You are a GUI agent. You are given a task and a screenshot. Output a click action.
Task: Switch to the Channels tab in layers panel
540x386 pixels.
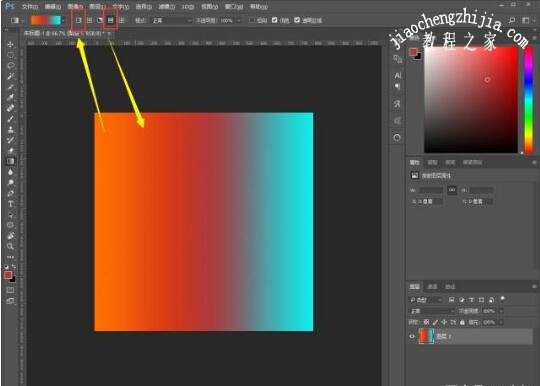click(x=432, y=286)
